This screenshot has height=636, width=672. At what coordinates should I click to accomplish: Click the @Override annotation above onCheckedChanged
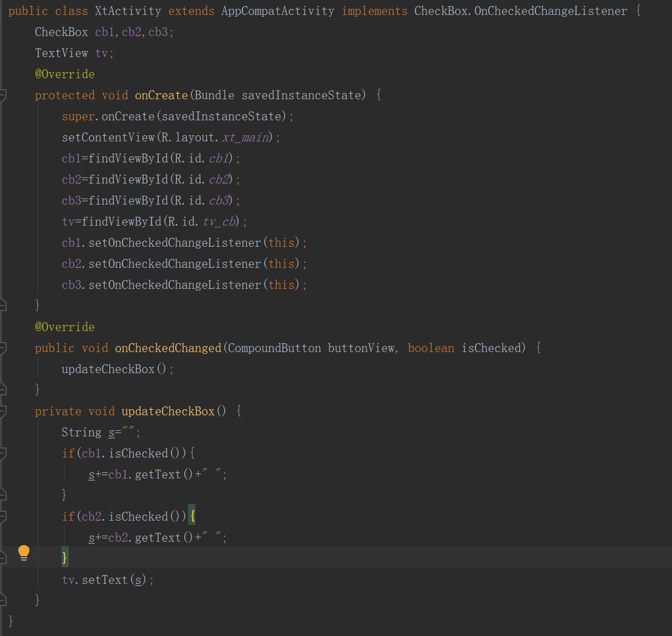click(64, 327)
